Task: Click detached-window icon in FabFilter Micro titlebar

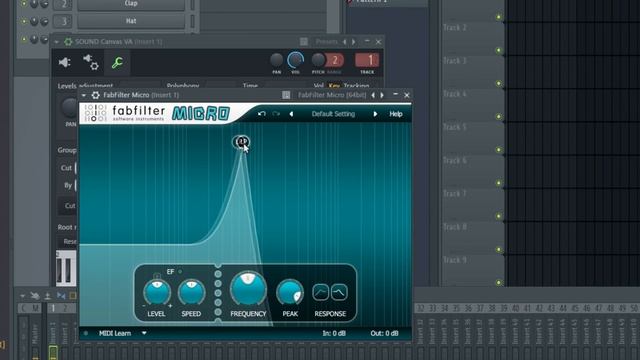Action: pos(286,95)
